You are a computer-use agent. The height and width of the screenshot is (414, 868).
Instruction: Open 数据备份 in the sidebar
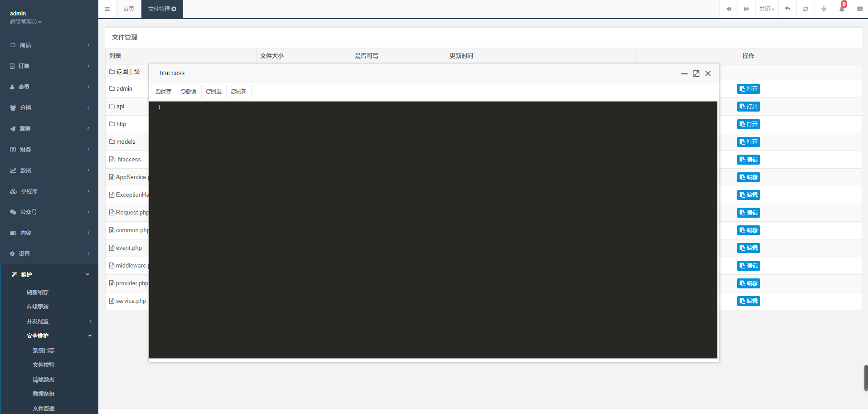(44, 394)
